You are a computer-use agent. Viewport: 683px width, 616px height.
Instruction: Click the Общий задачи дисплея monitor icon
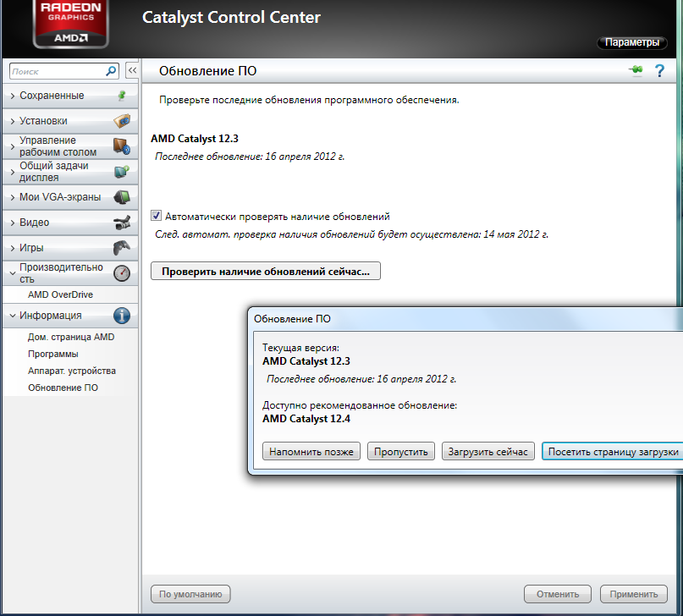coord(122,172)
